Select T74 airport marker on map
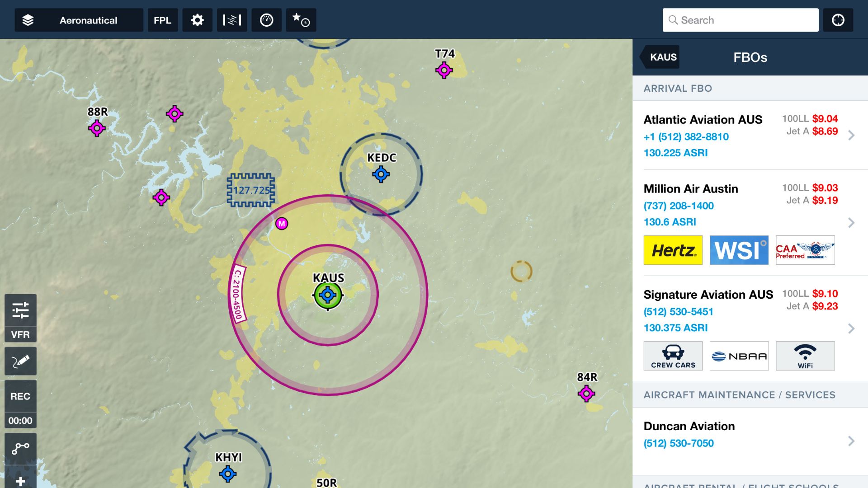The width and height of the screenshot is (868, 488). tap(444, 70)
